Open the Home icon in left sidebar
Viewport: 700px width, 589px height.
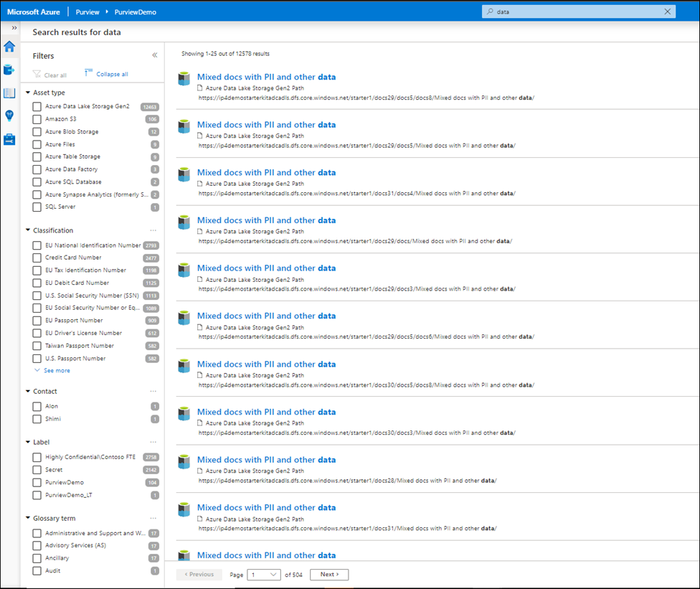[x=9, y=47]
